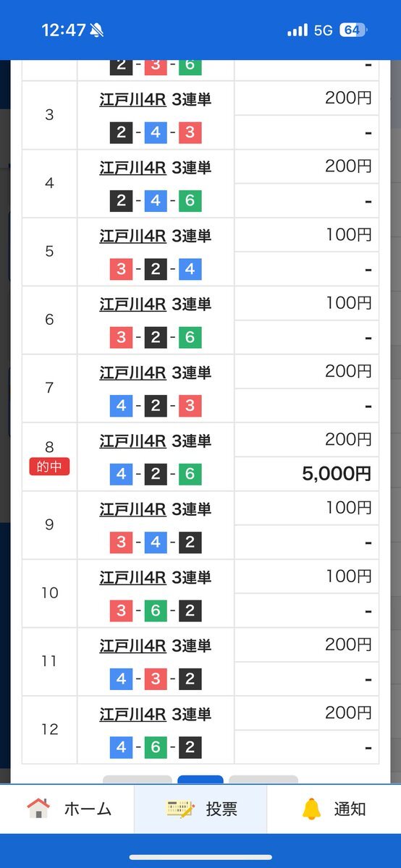Tap the right gray pagination button
The width and height of the screenshot is (401, 868).
coord(263,780)
